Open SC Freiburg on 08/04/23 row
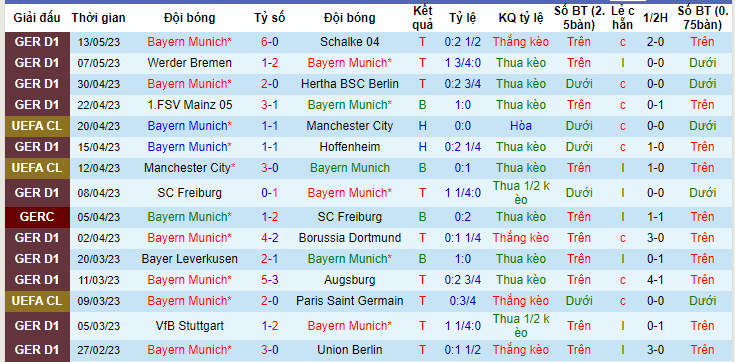Viewport: 735px width, 362px height. click(x=189, y=193)
